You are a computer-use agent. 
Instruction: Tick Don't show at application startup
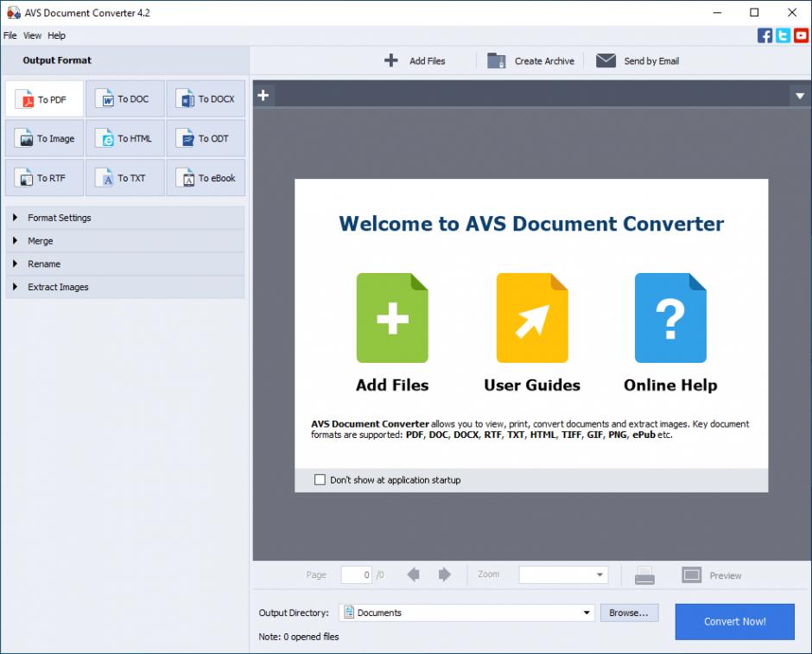coord(320,479)
